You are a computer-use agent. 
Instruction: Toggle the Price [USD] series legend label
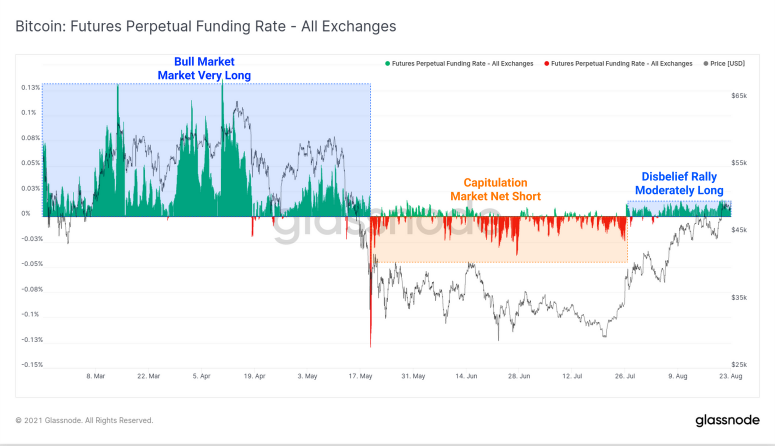coord(727,64)
